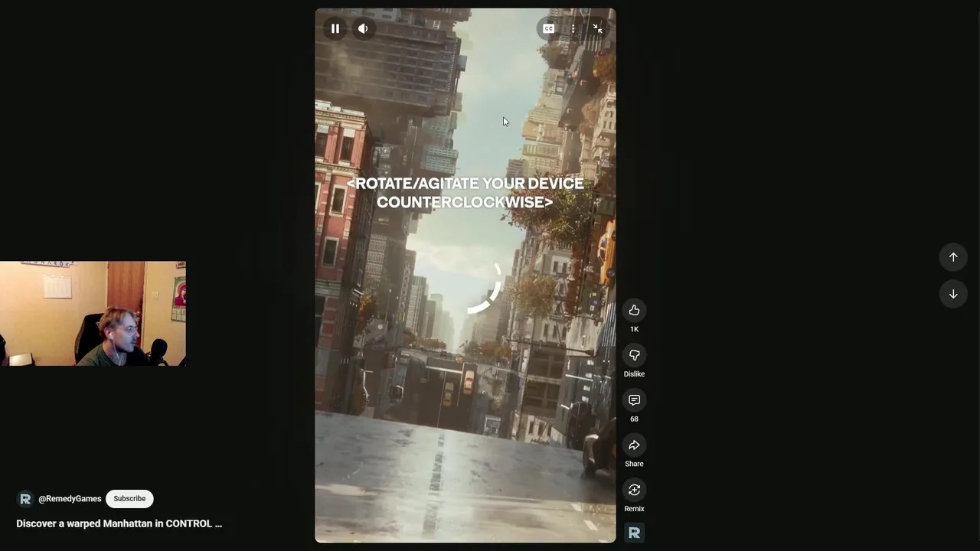Like this Short
The image size is (980, 551).
tap(634, 310)
